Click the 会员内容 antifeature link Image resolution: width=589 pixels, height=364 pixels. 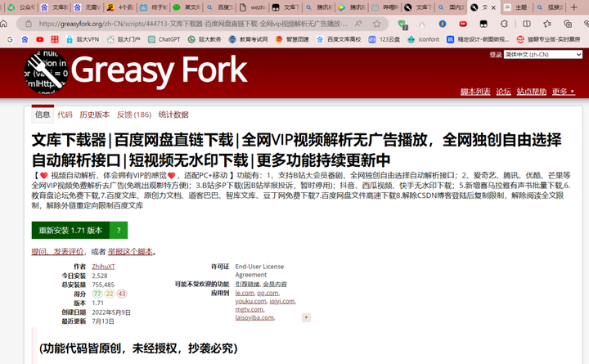[x=275, y=284]
